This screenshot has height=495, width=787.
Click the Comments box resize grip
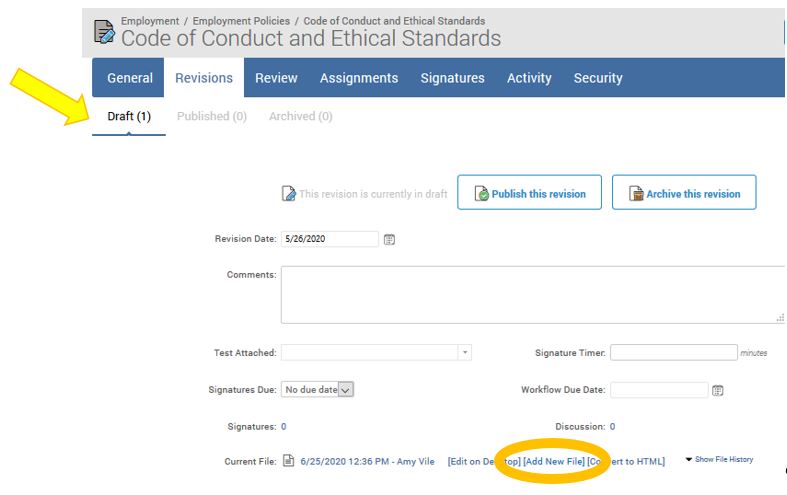(780, 317)
